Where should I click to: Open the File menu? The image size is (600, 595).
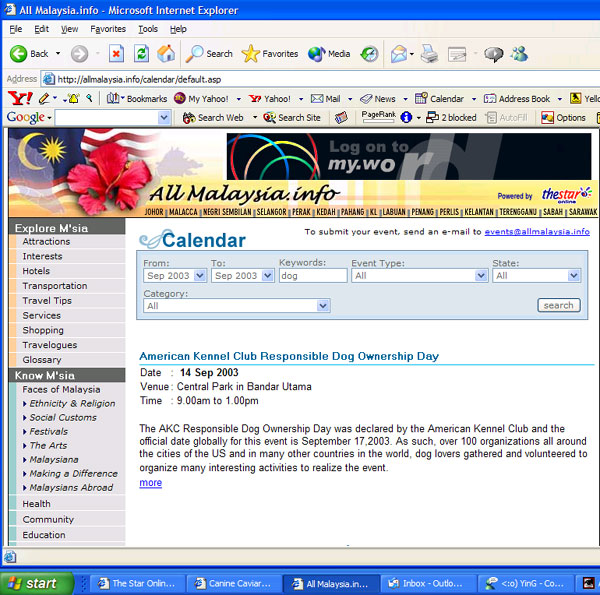[16, 29]
